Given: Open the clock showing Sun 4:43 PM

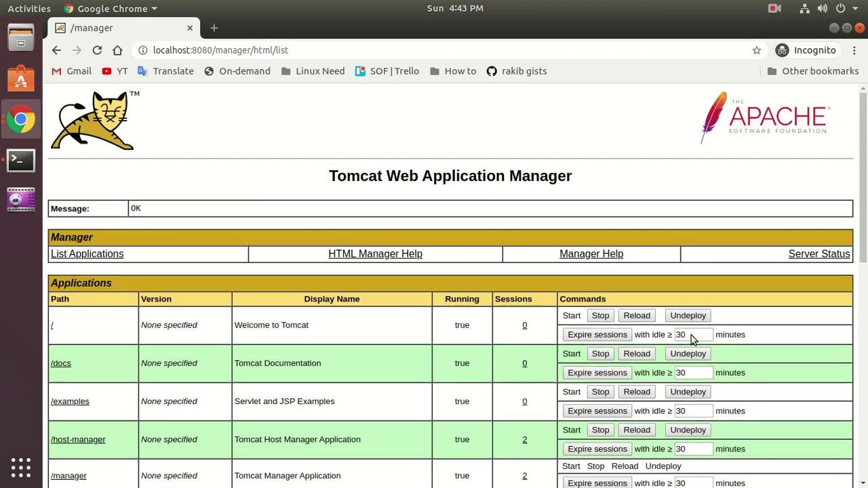Looking at the screenshot, I should click(455, 8).
